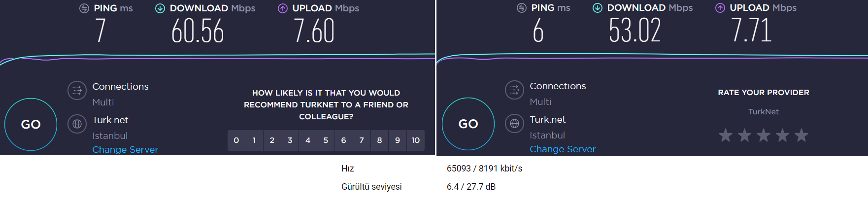Viewport: 868px width, 204px height.
Task: Click the left upload arrow icon
Action: 283,8
